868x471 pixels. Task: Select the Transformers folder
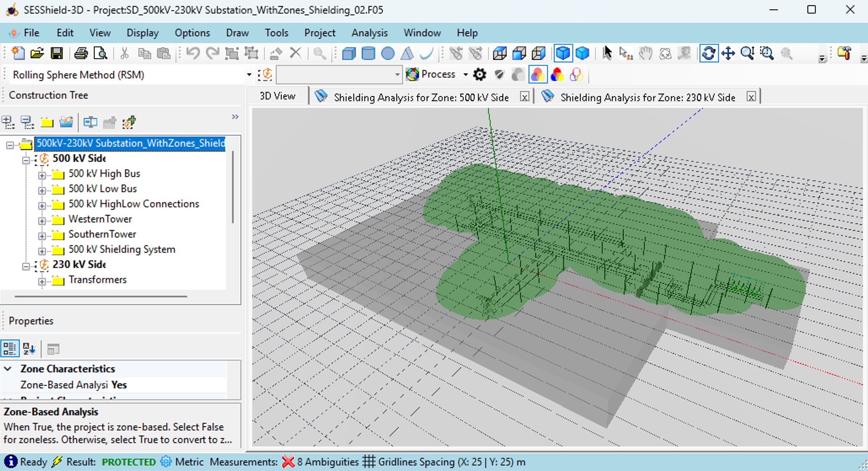98,280
